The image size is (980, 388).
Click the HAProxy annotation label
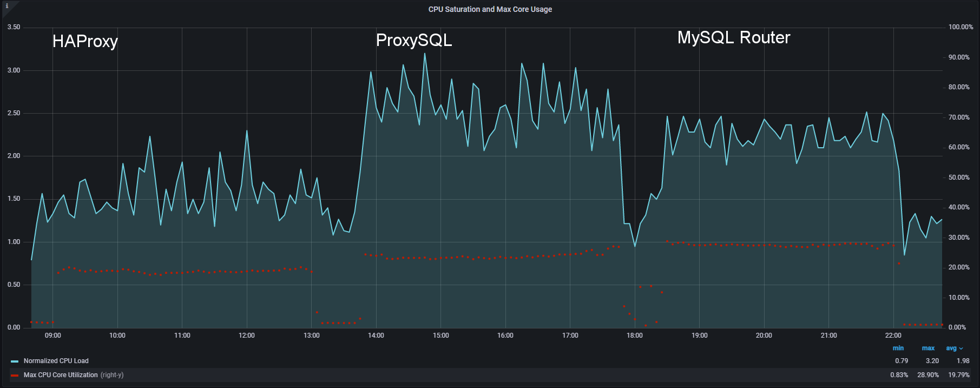pos(85,41)
